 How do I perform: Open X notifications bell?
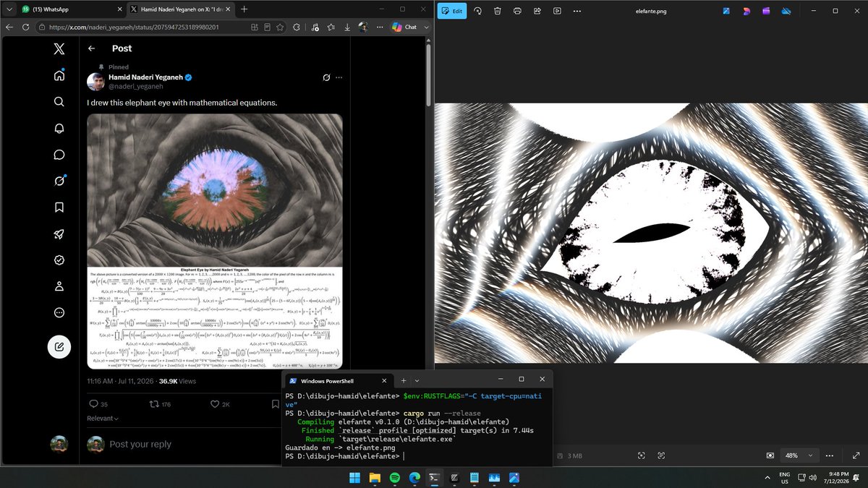point(59,128)
